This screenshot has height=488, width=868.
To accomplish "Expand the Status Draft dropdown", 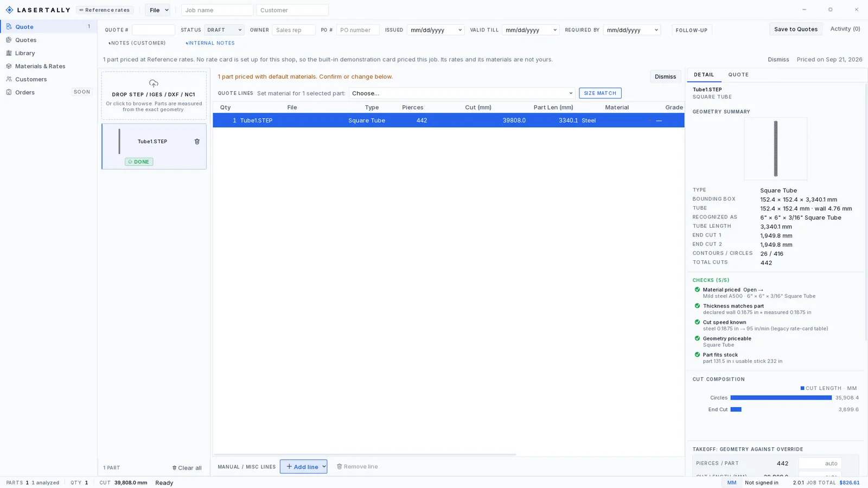I will (x=224, y=30).
